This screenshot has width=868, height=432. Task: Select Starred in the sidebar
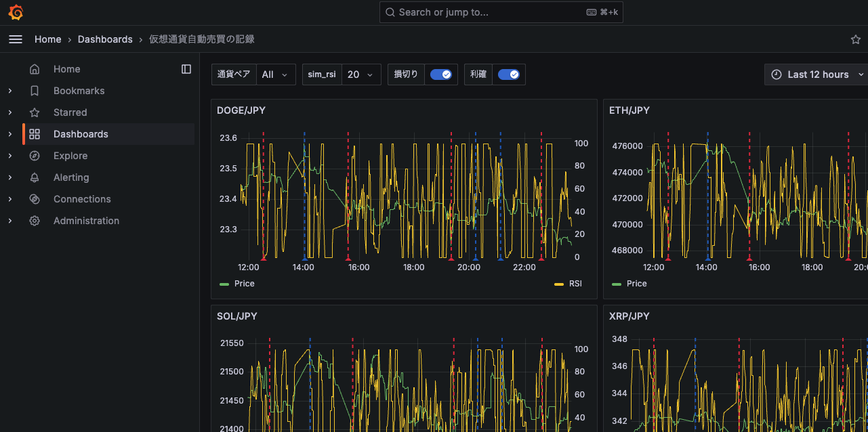click(70, 112)
